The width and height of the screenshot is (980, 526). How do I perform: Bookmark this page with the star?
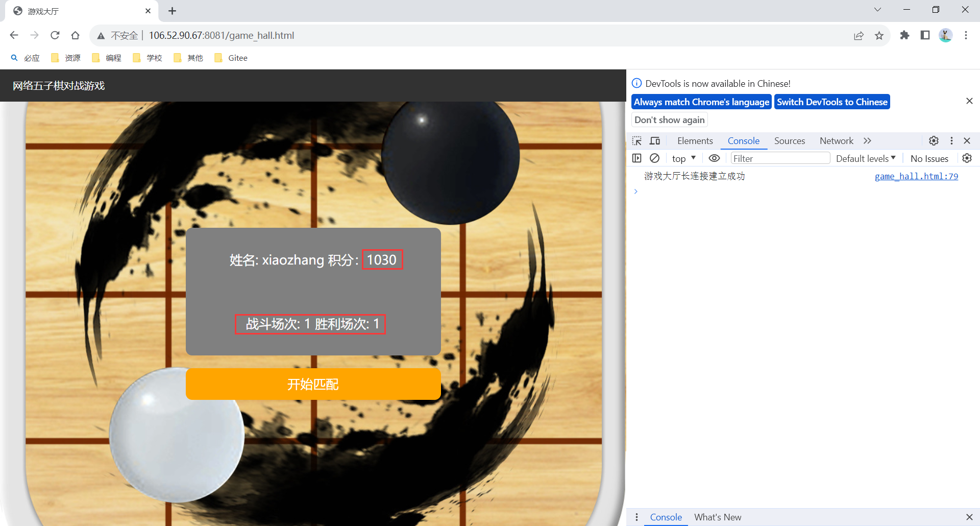pyautogui.click(x=879, y=35)
